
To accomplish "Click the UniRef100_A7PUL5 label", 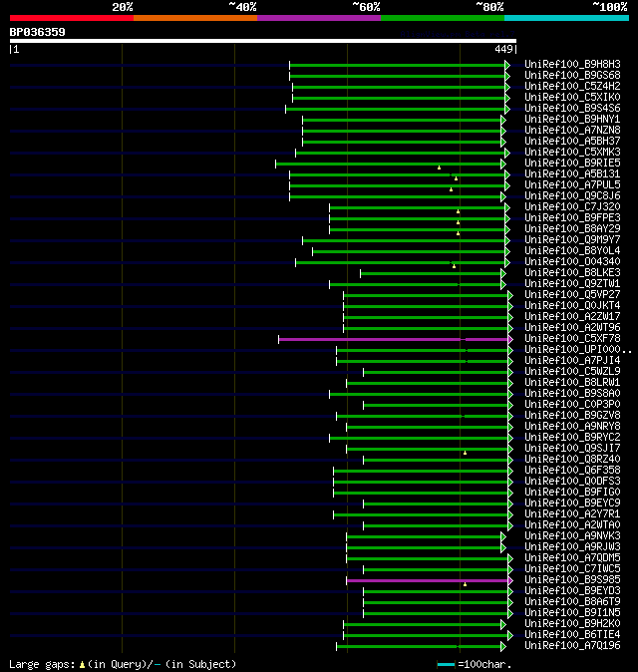I will tap(572, 185).
